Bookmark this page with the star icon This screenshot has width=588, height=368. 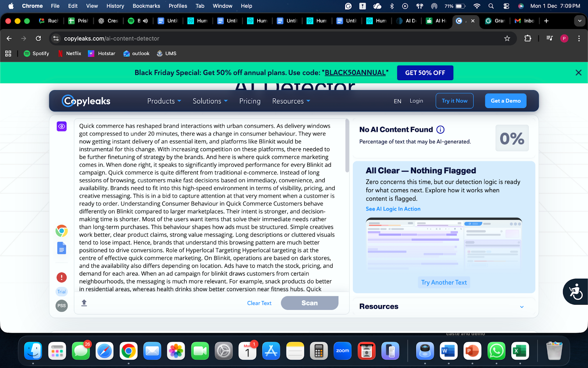coord(507,39)
